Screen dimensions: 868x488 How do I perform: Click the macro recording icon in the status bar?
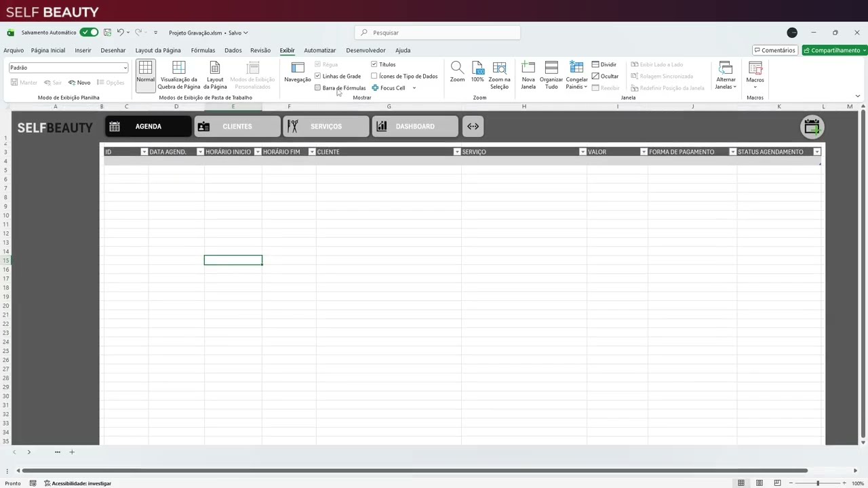pos(33,483)
